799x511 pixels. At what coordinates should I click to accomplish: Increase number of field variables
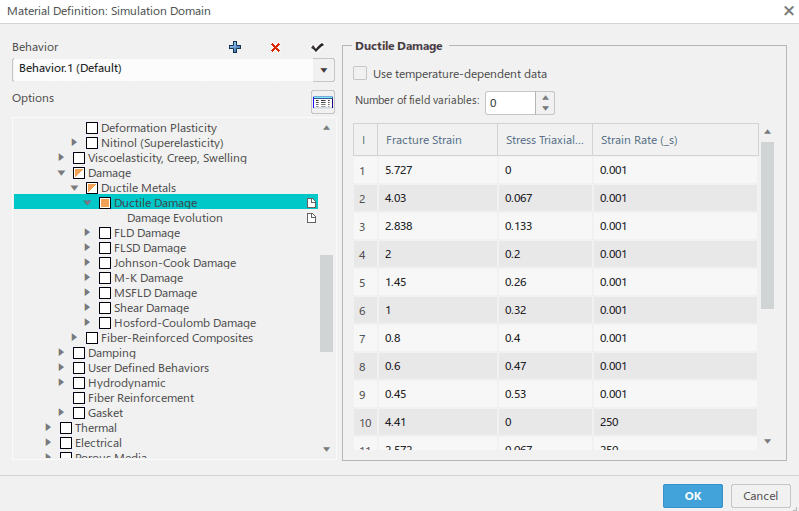[x=545, y=98]
